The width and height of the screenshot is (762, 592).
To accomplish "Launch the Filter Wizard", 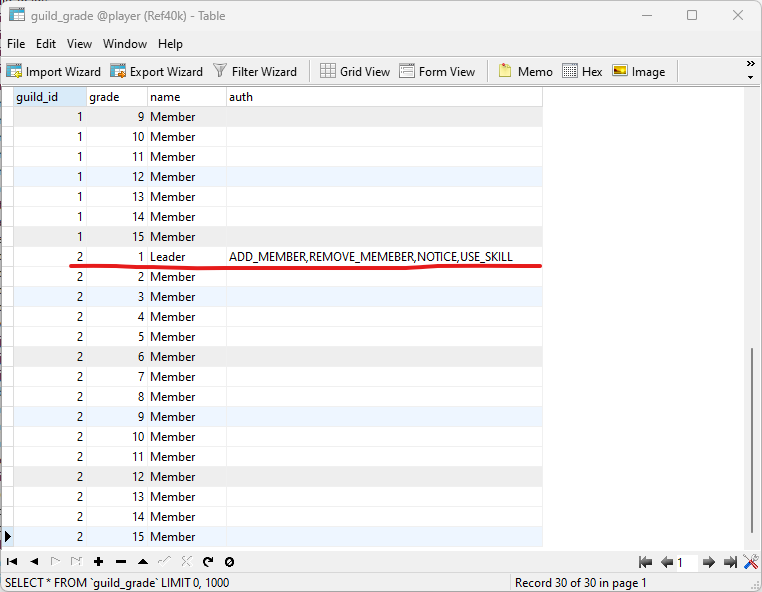I will [255, 71].
